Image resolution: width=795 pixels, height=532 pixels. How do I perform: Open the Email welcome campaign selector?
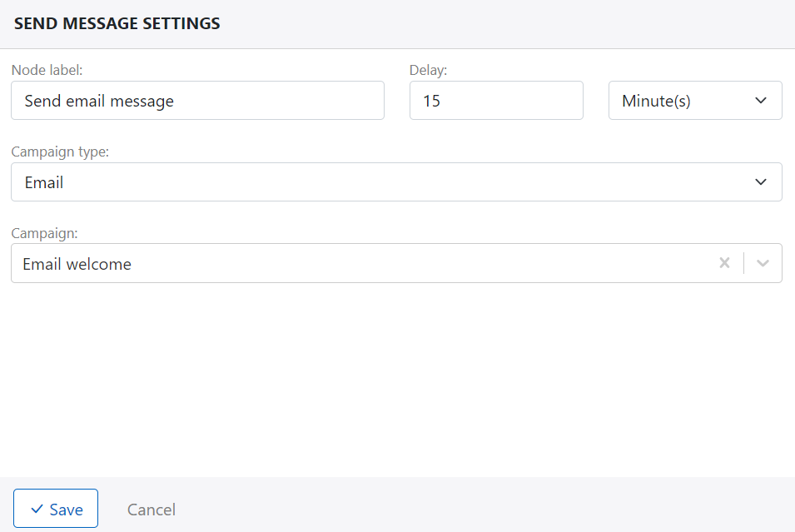[x=358, y=263]
